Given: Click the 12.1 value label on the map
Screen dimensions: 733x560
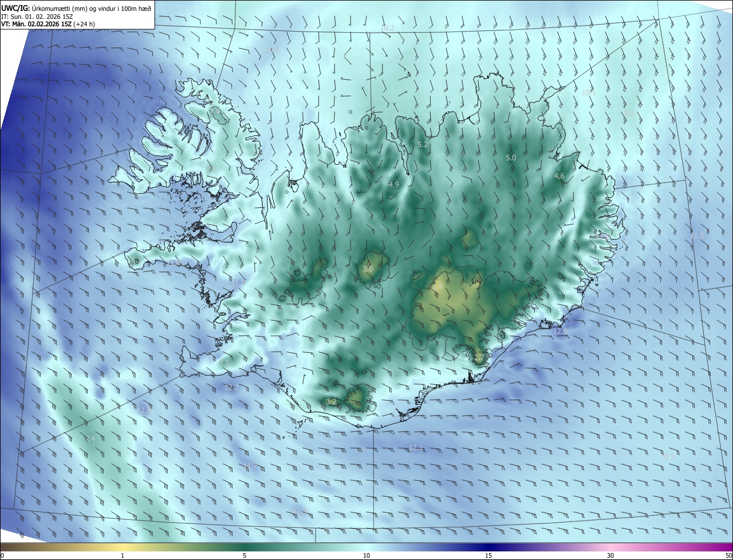Looking at the screenshot, I should pos(416,447).
